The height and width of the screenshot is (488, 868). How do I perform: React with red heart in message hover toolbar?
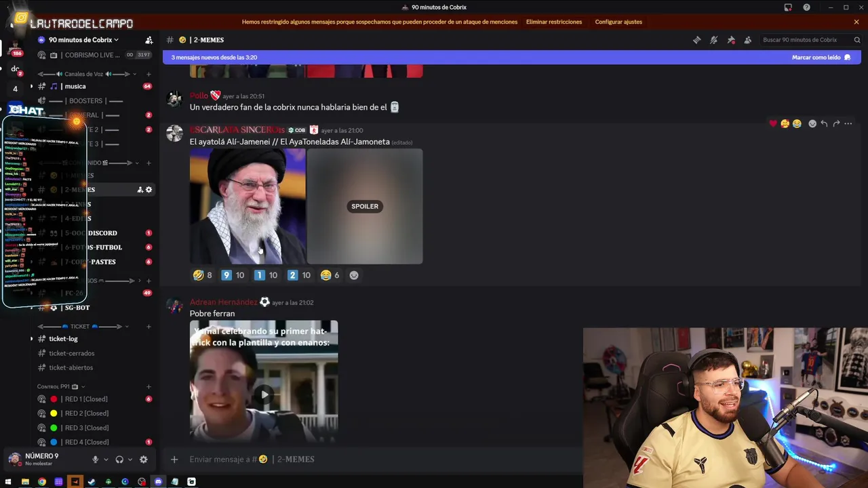click(773, 123)
